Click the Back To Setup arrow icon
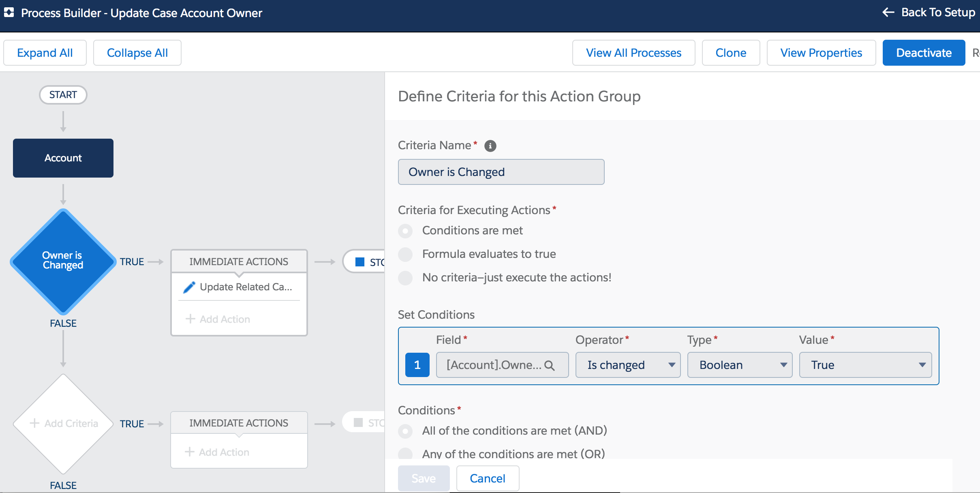 click(x=888, y=13)
